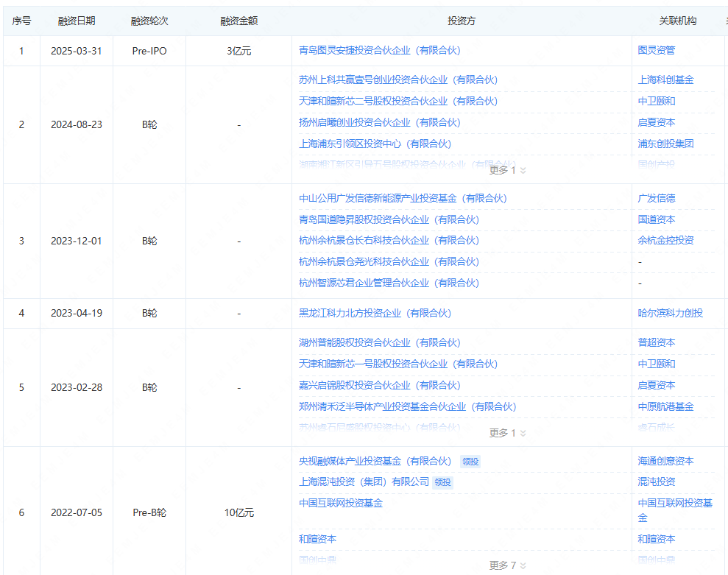Viewport: 728px width, 575px height.
Task: Open related institution 上海科创基金
Action: coord(665,80)
